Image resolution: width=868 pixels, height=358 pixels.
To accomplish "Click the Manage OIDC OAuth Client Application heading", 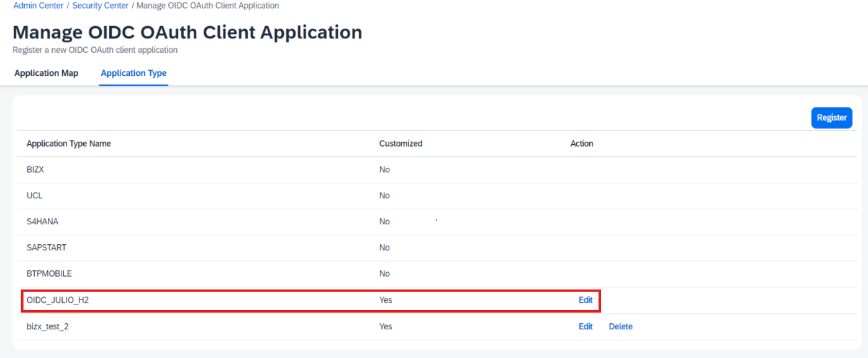I will 188,32.
